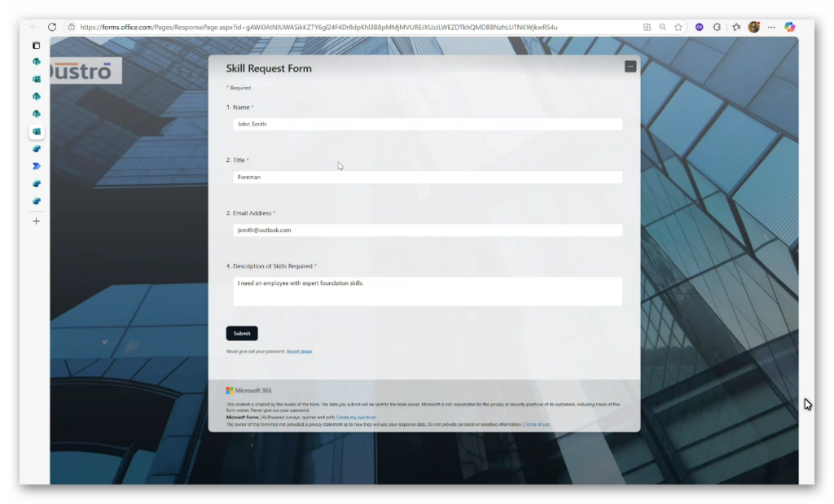Click the '3. Email Address' question label

[251, 213]
